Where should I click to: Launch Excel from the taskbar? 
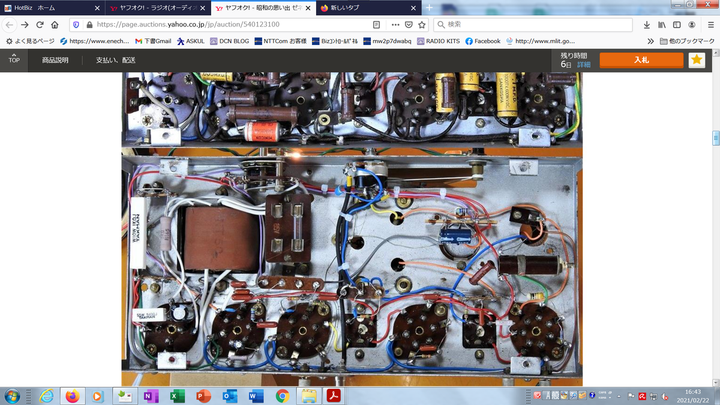point(178,396)
